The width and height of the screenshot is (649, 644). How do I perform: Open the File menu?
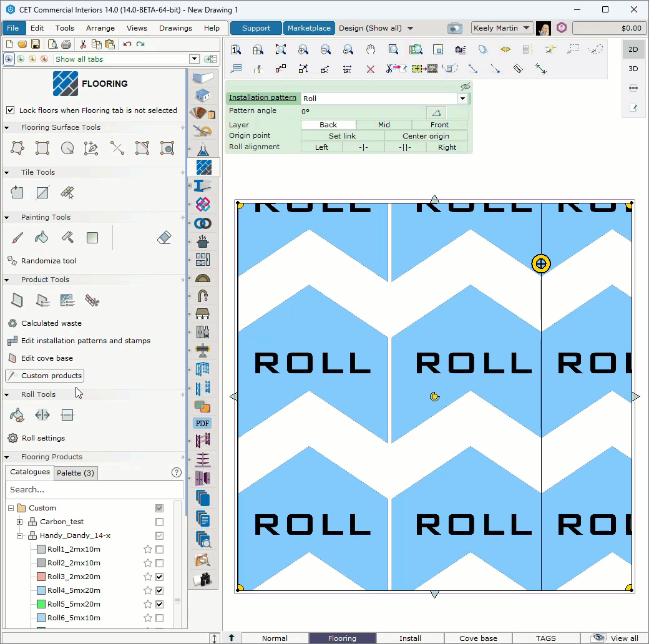pyautogui.click(x=13, y=28)
